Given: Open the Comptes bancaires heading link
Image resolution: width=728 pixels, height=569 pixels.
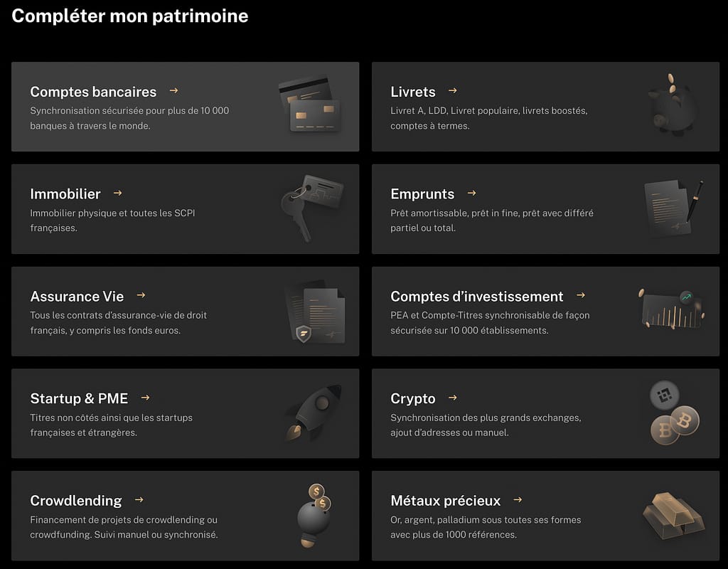Looking at the screenshot, I should coord(93,92).
